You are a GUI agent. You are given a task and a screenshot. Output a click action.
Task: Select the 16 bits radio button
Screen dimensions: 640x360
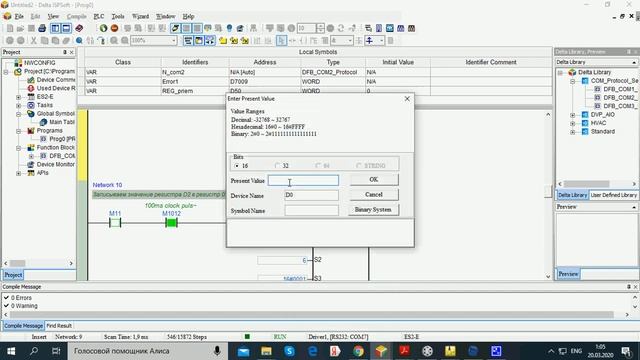tap(237, 166)
